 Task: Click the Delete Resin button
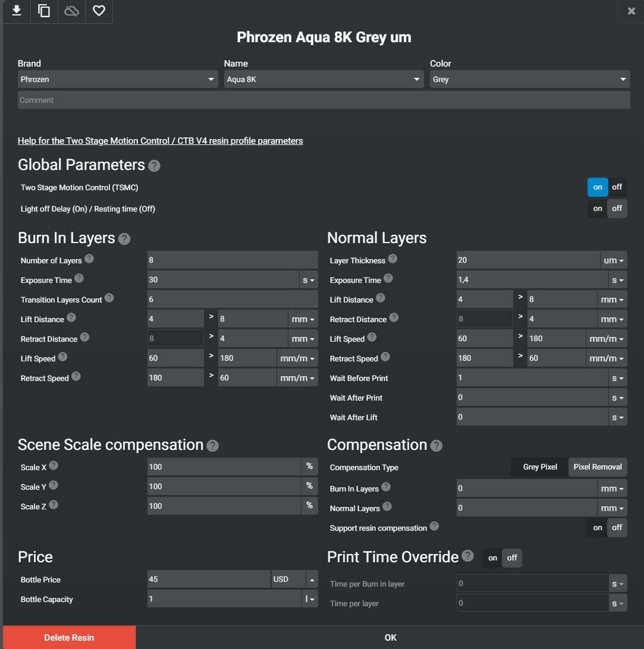tap(69, 638)
